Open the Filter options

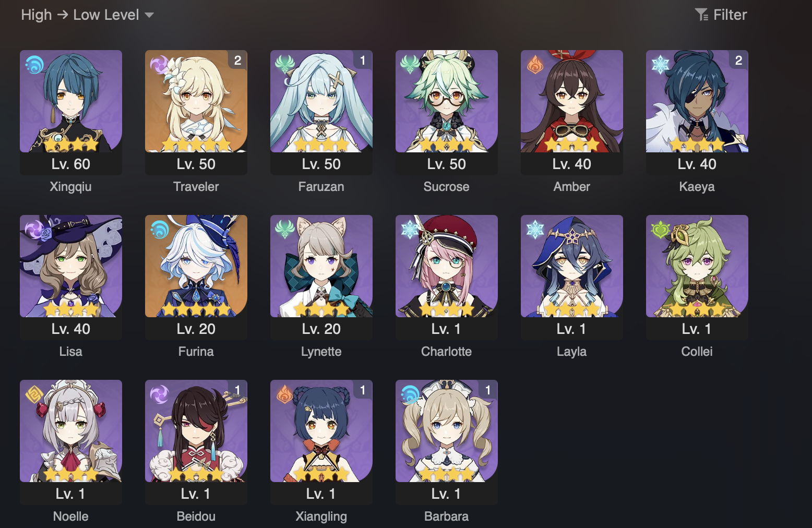pyautogui.click(x=721, y=15)
